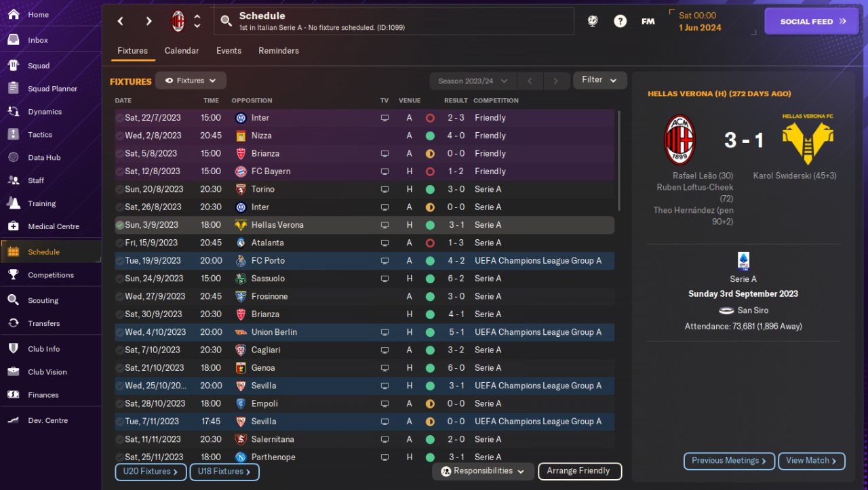868x490 pixels.
Task: Toggle the checkmark on the Torino fixture row
Action: click(119, 189)
